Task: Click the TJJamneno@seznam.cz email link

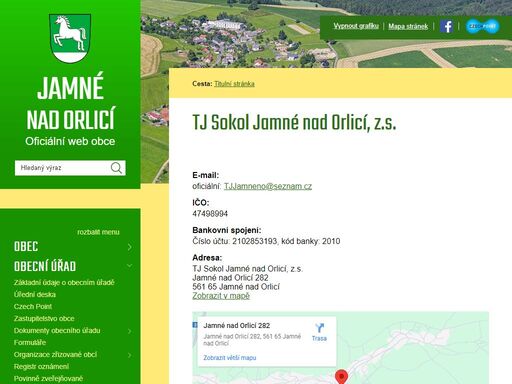Action: coord(268,186)
